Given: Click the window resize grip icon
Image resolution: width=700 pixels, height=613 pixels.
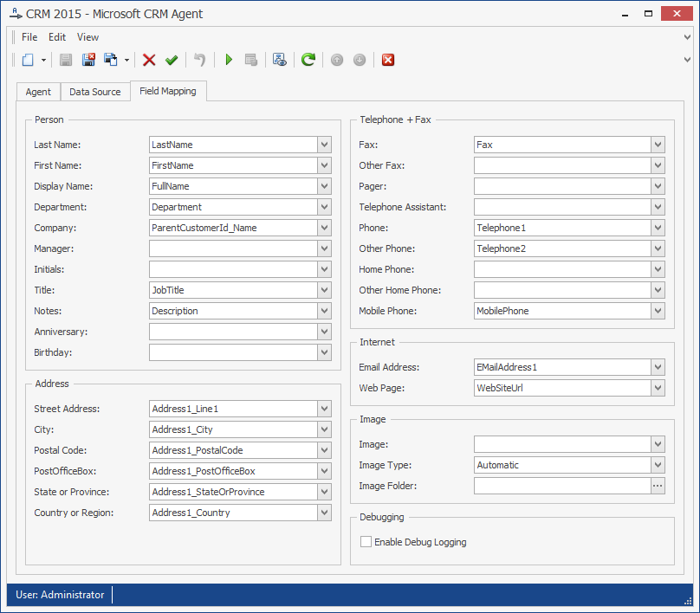Looking at the screenshot, I should (x=688, y=601).
